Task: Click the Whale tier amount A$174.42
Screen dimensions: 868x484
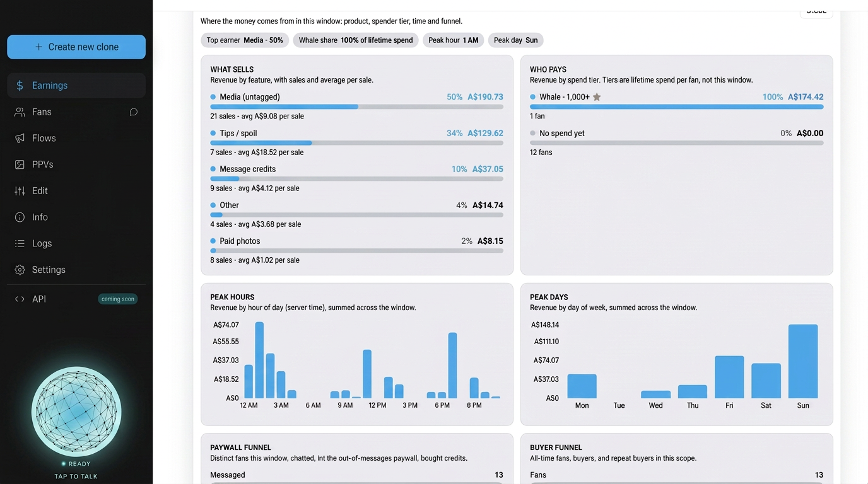Action: coord(806,97)
